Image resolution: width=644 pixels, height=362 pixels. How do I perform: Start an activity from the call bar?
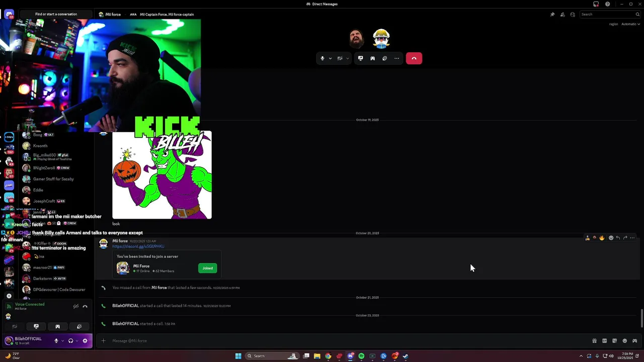(x=372, y=58)
